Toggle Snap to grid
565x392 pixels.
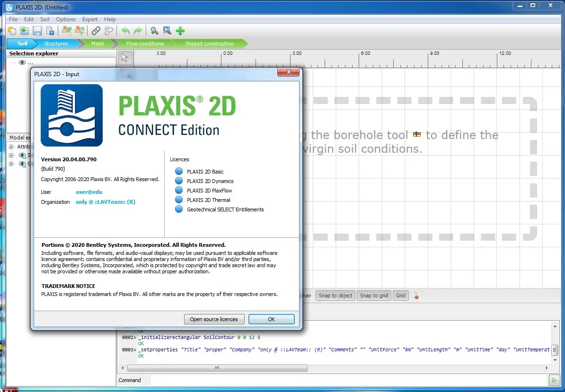click(x=374, y=296)
